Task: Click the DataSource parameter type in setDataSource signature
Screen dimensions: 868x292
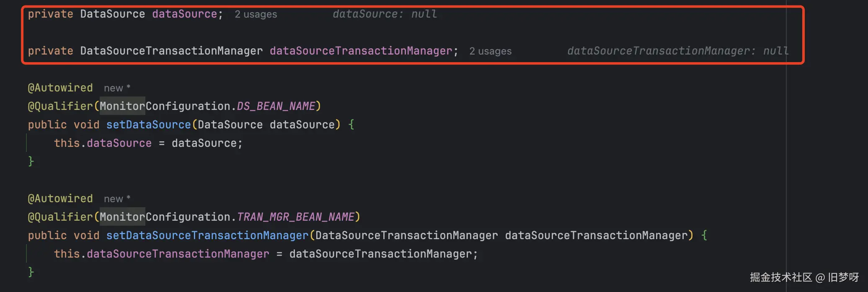Action: 230,125
